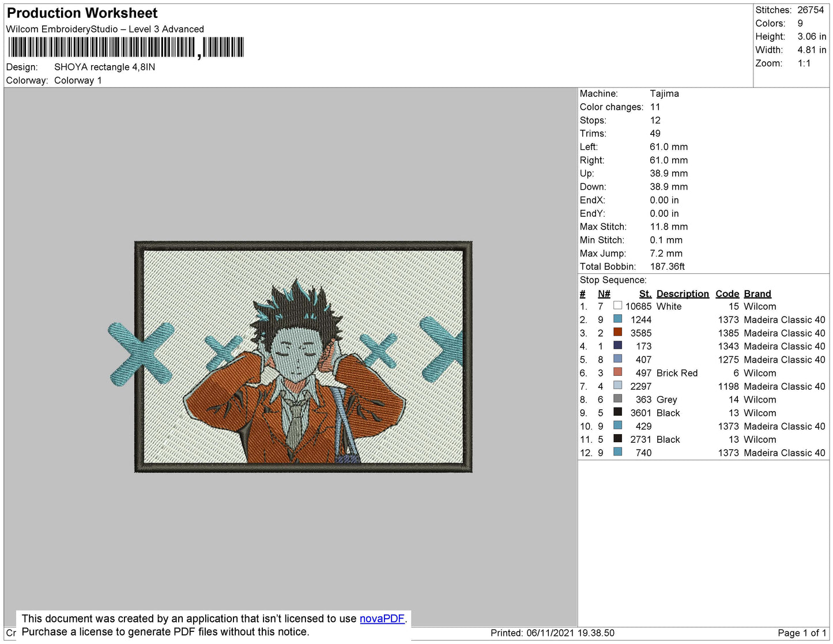Image resolution: width=833 pixels, height=644 pixels.
Task: Click the Width value '4.81 in'
Action: 812,50
